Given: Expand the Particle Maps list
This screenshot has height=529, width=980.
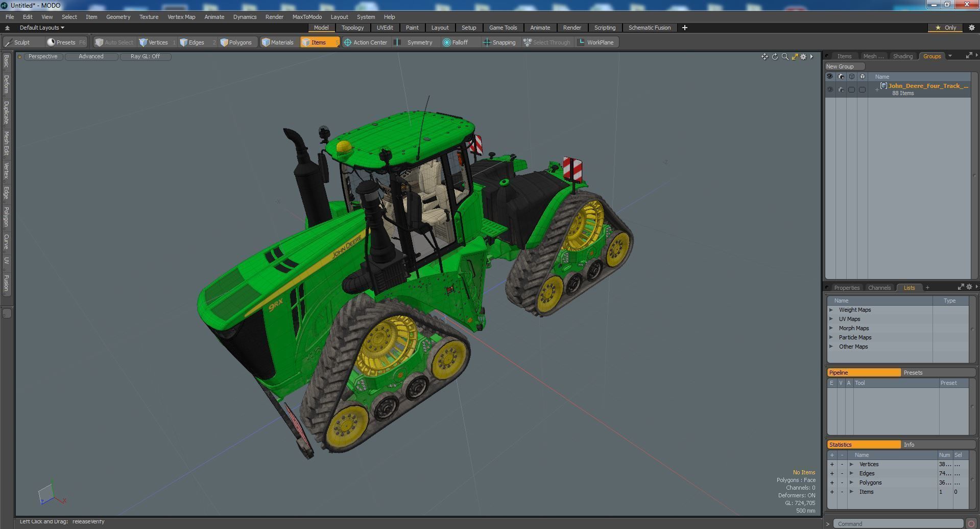Looking at the screenshot, I should (x=831, y=337).
